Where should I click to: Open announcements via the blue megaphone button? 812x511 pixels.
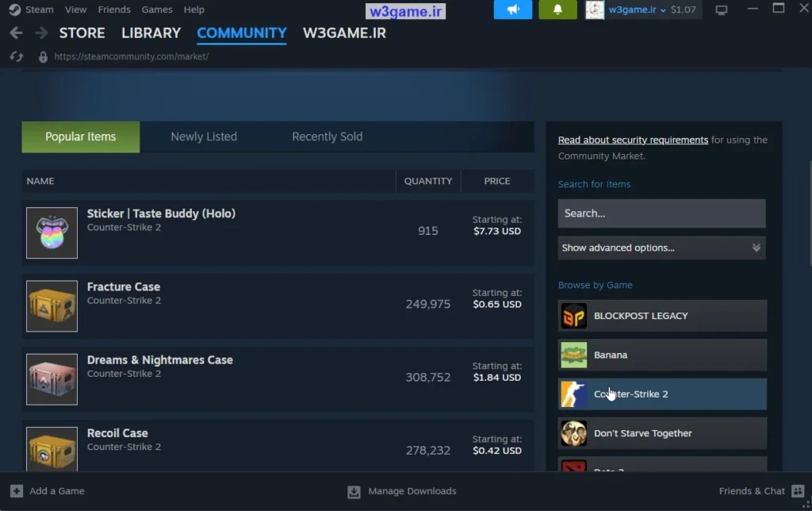(x=513, y=10)
